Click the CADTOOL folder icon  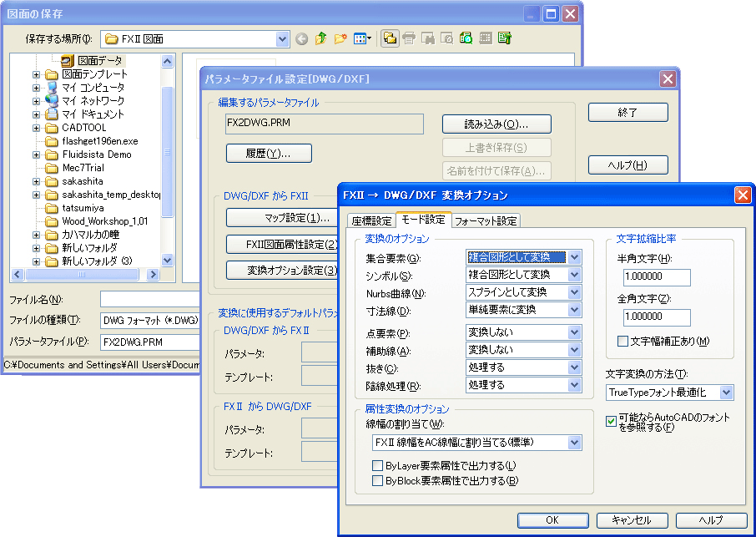pos(52,128)
